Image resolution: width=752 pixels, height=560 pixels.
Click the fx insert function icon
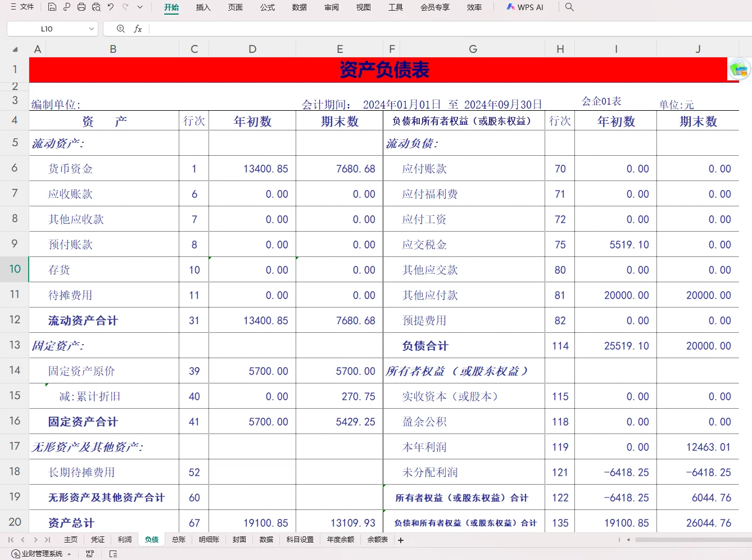pyautogui.click(x=138, y=29)
